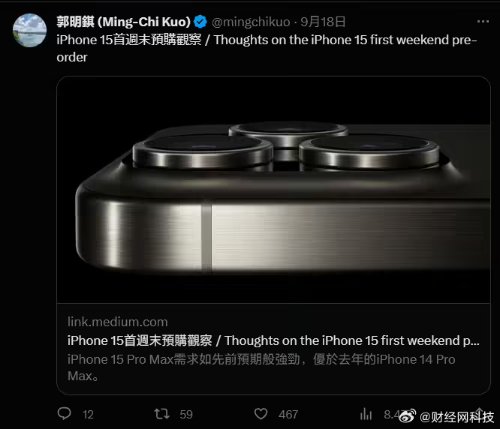This screenshot has height=429, width=500.
Task: Click the reply speech bubble icon
Action: pos(64,414)
